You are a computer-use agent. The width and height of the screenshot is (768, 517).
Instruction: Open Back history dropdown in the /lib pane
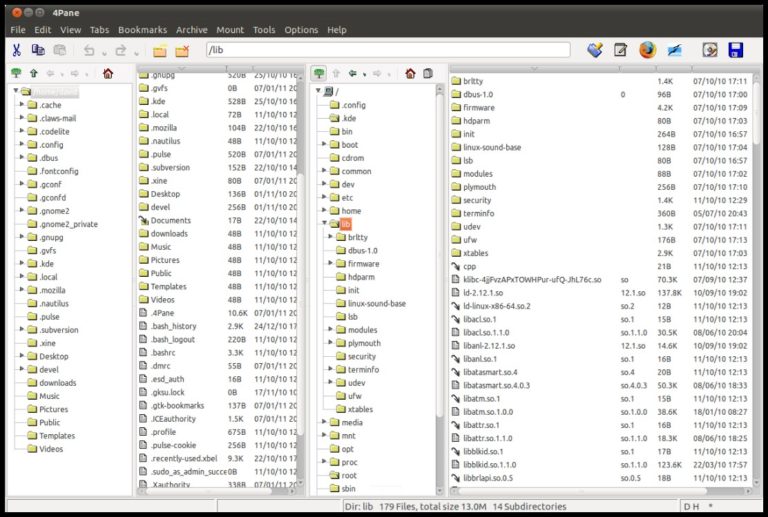tap(364, 75)
